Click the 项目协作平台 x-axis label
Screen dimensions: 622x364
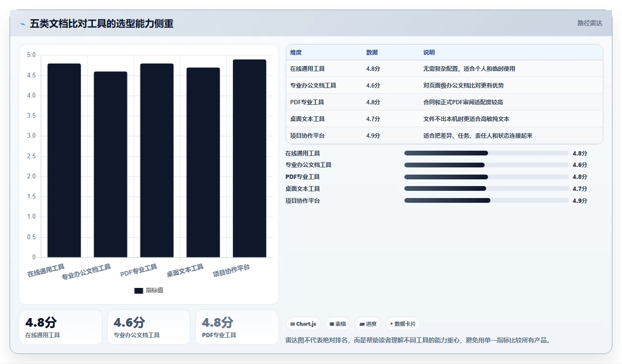click(232, 271)
